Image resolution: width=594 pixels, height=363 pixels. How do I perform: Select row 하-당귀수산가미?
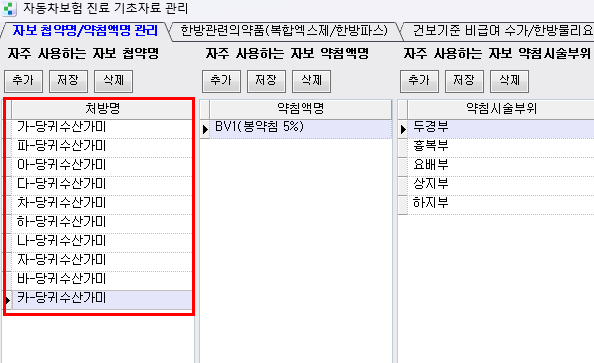pyautogui.click(x=102, y=224)
